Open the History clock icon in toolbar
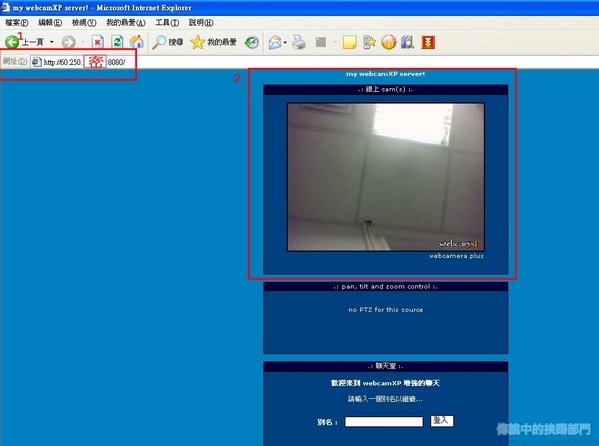Image resolution: width=599 pixels, height=446 pixels. point(252,42)
